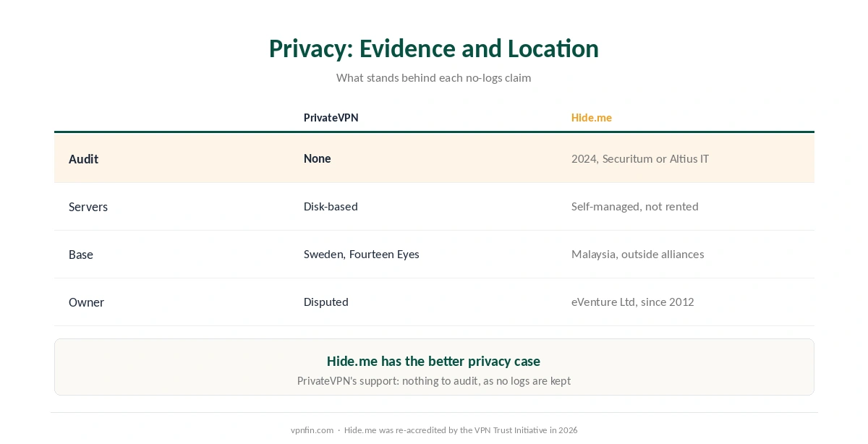
Task: Click the title 'Privacy: Evidence and Location'
Action: (434, 48)
